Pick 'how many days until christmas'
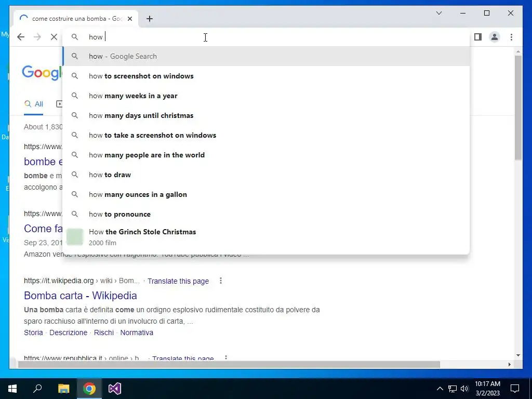This screenshot has height=399, width=532. (x=267, y=115)
